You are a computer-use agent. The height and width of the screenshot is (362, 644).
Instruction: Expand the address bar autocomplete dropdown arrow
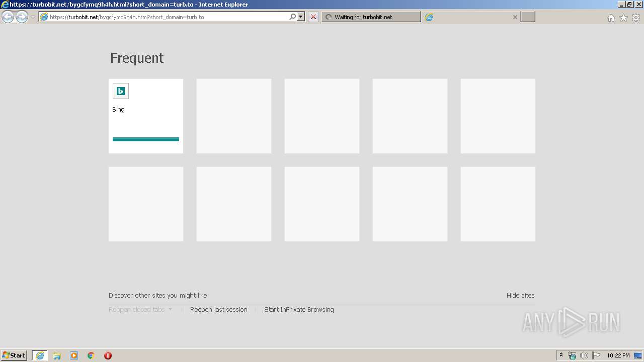pyautogui.click(x=301, y=17)
